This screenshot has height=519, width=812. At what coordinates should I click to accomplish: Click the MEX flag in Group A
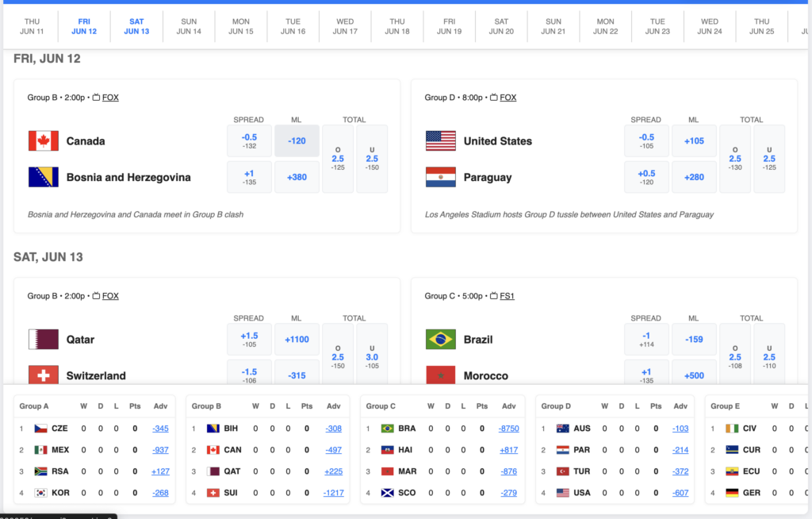(41, 450)
